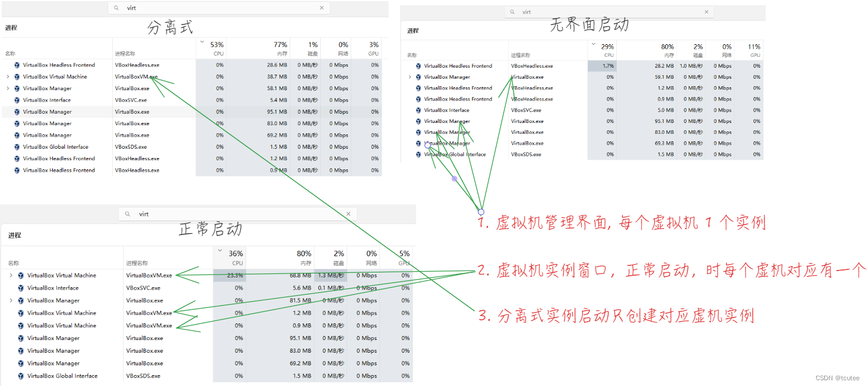This screenshot has height=386, width=868.
Task: Click VirtualBox Interface 5.6 MB row icon
Action: tap(21, 288)
